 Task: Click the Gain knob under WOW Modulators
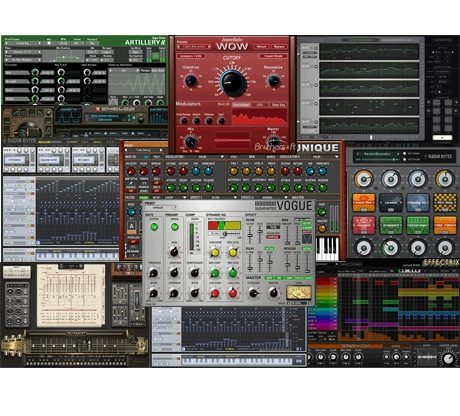221,121
